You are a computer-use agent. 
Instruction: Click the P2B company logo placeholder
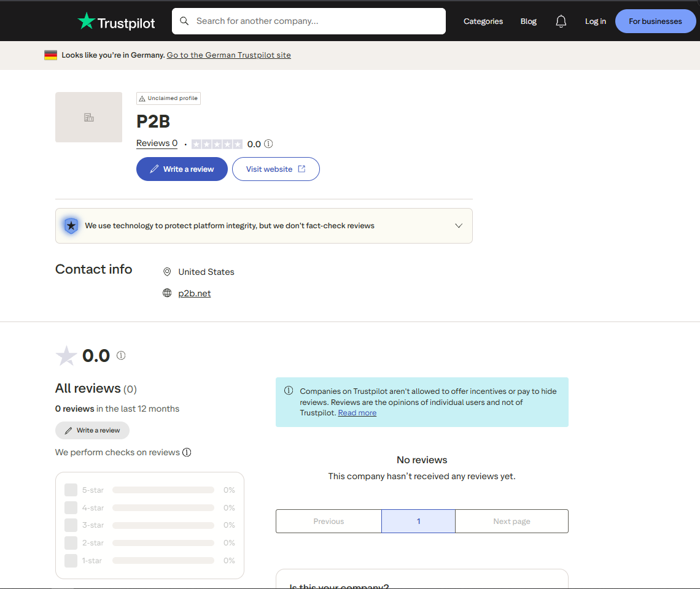tap(88, 117)
